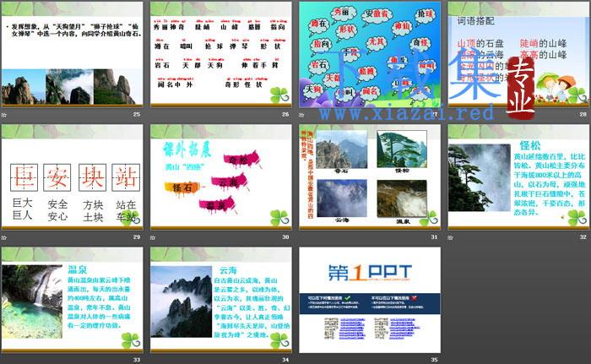Click animation star icon under slide 30
Viewport: 591px width, 364px height.
coord(153,237)
